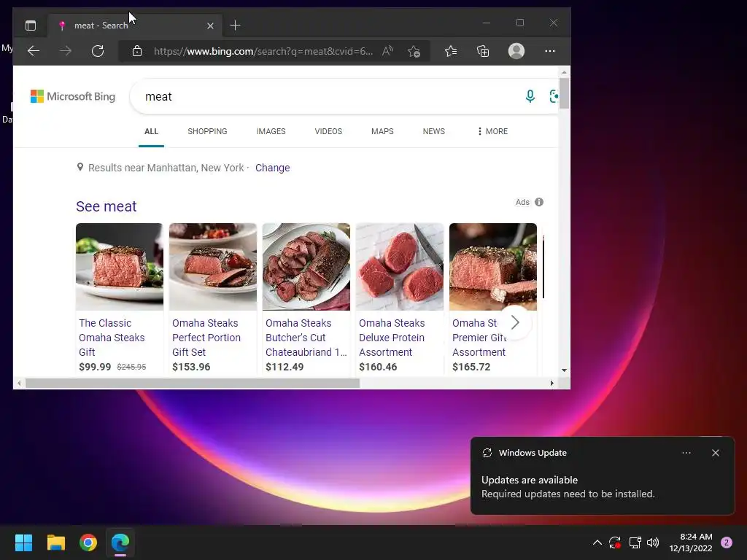This screenshot has width=747, height=560.
Task: Dismiss the Windows Update notification
Action: tap(715, 453)
